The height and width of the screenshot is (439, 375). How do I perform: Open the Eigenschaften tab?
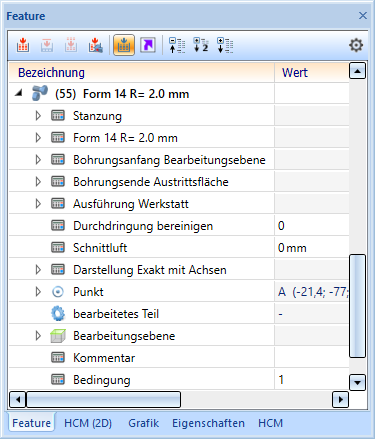[208, 423]
